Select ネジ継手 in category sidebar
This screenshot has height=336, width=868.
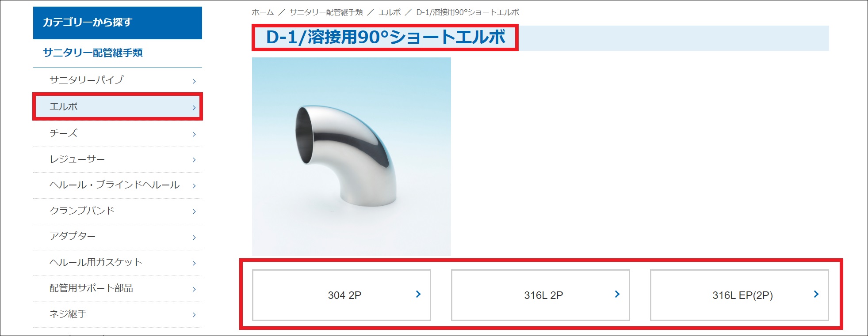point(118,314)
